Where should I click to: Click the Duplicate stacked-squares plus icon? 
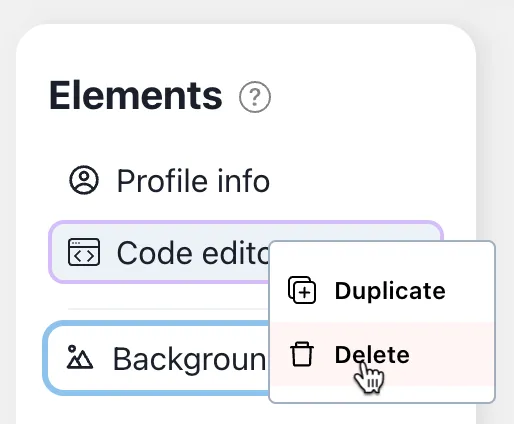(302, 290)
